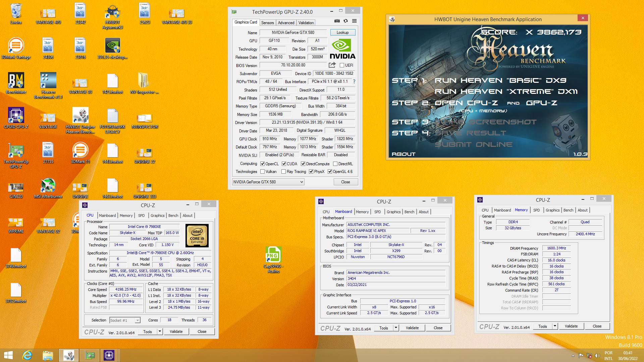Click Validate in the left CPU-Z window
644x362 pixels.
(x=176, y=331)
